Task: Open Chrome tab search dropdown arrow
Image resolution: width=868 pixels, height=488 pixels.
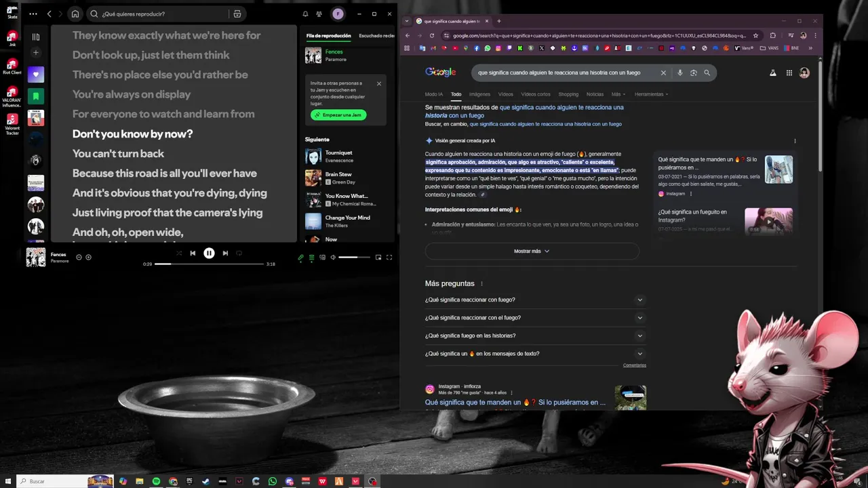Action: pyautogui.click(x=408, y=21)
